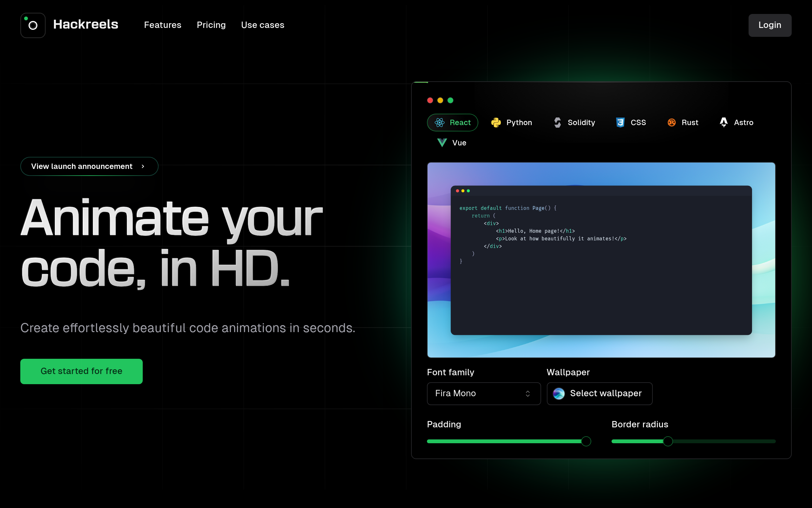
Task: Click the Astro rocket icon
Action: click(724, 123)
